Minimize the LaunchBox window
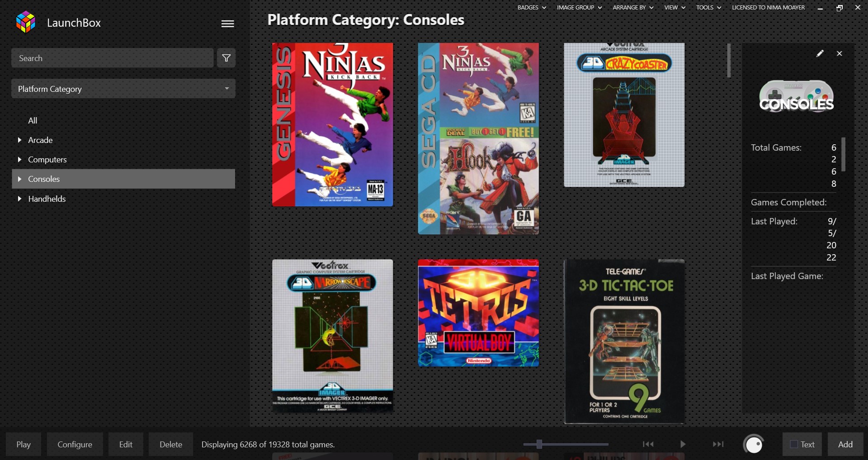The height and width of the screenshot is (460, 868). coord(820,8)
